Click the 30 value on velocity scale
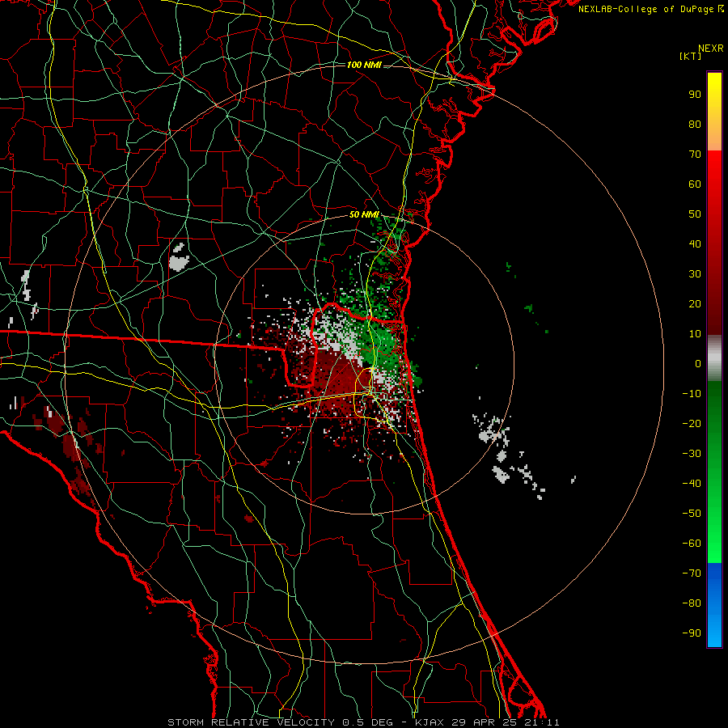728x728 pixels. pos(695,274)
